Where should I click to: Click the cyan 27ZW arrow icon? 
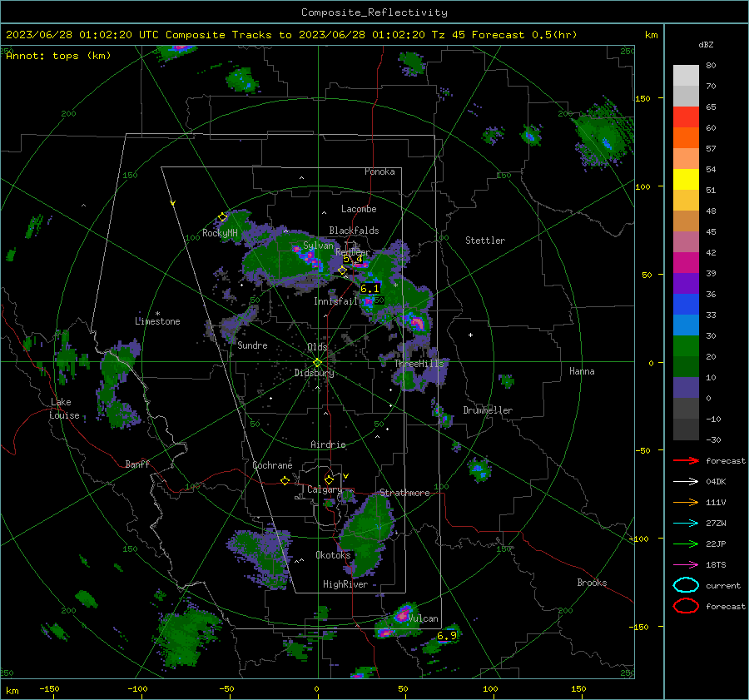click(x=686, y=524)
